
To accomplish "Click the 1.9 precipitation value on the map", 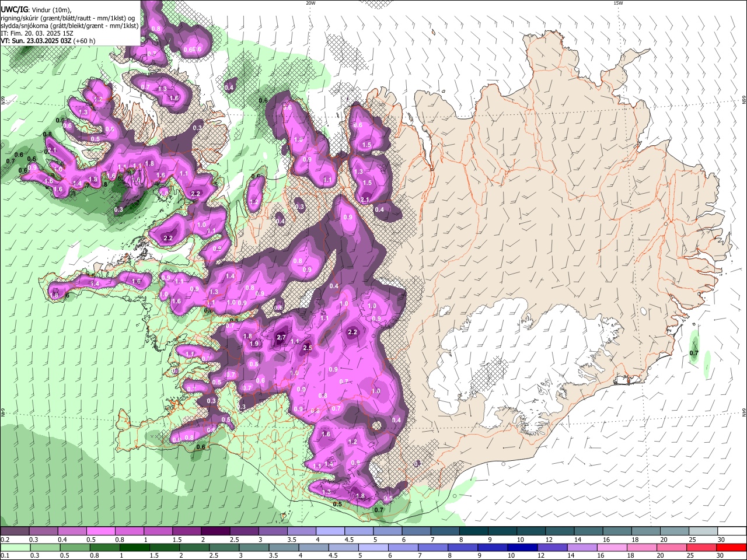I will tap(254, 344).
